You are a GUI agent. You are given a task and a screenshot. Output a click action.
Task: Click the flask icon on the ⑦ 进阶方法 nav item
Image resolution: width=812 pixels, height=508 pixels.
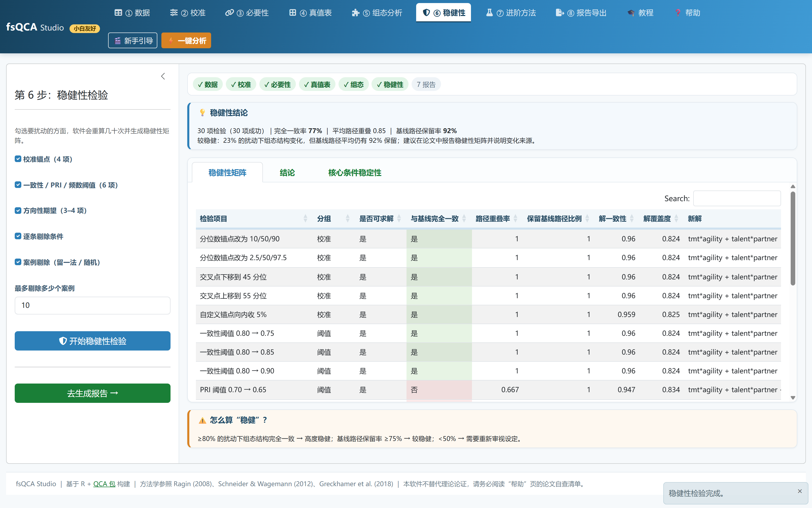coord(489,13)
